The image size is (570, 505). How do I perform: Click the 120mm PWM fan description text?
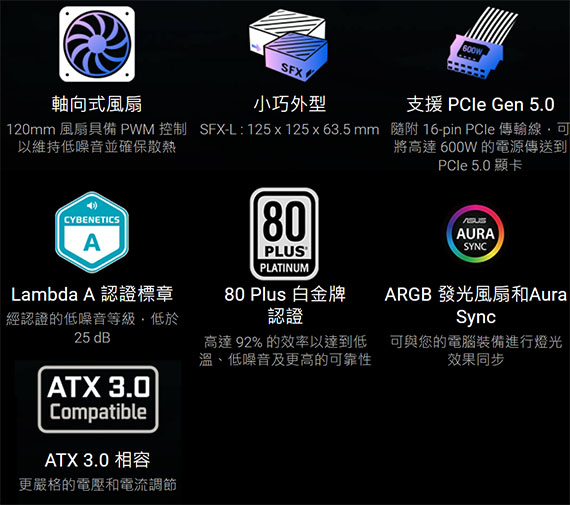pyautogui.click(x=97, y=138)
